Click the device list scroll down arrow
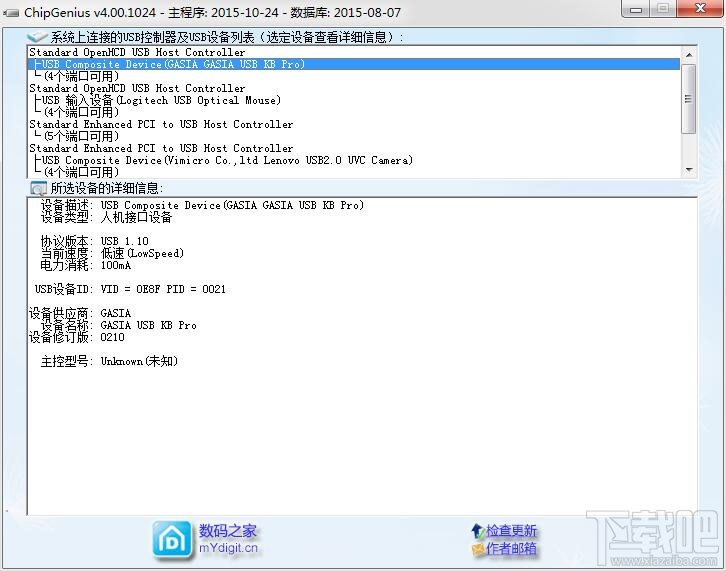 (689, 170)
